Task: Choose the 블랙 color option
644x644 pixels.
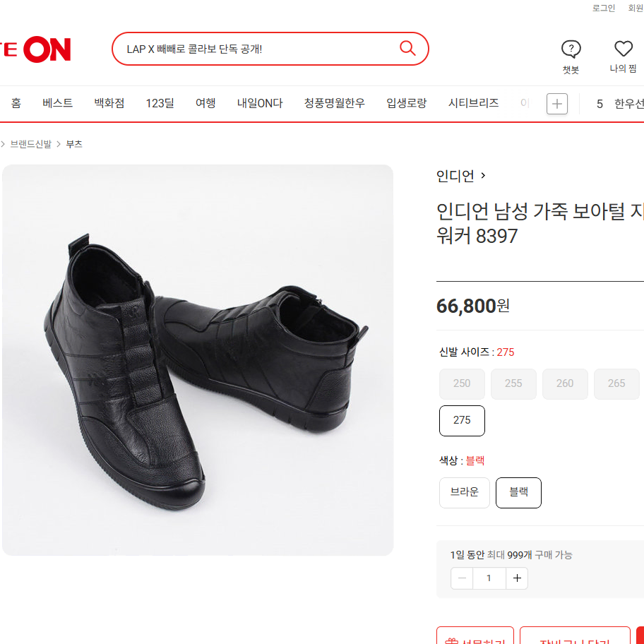Action: 518,492
